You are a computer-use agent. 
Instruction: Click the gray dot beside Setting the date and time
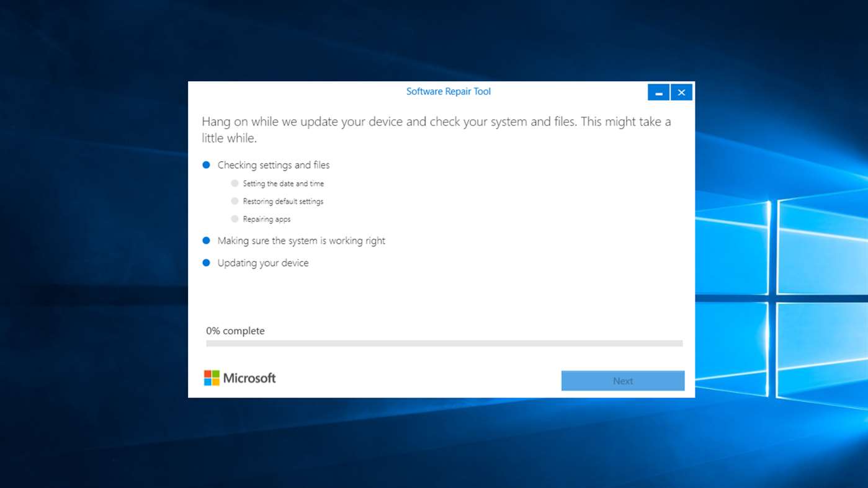(235, 184)
